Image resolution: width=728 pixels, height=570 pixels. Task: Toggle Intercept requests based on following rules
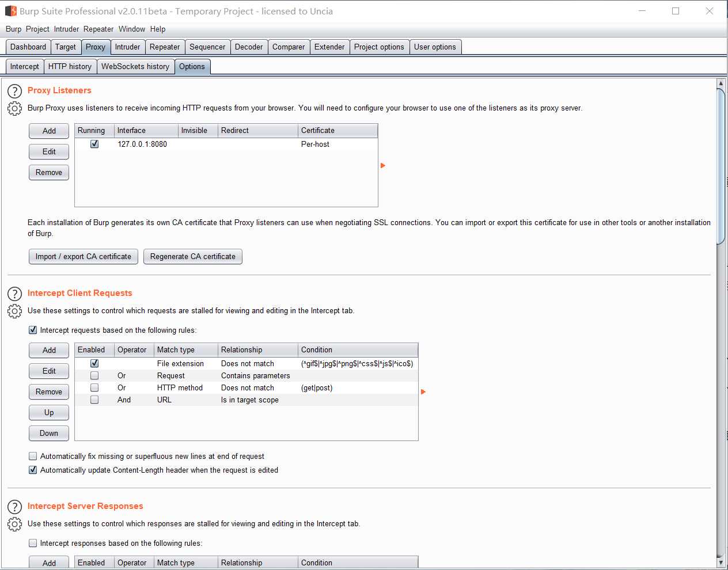coord(33,330)
